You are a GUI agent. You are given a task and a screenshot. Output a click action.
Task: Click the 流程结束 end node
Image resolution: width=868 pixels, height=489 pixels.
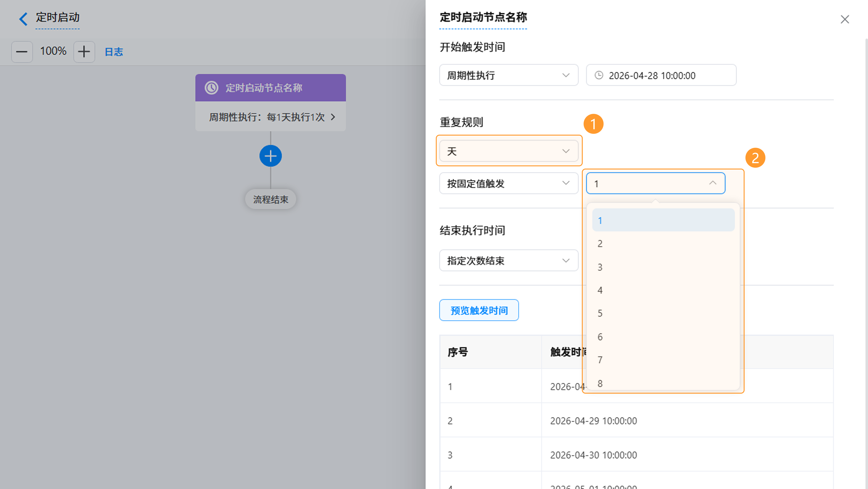tap(270, 199)
